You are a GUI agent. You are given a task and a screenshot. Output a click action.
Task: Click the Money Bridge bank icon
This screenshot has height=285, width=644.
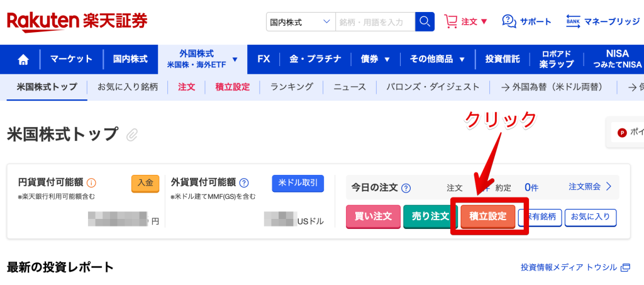click(x=573, y=21)
